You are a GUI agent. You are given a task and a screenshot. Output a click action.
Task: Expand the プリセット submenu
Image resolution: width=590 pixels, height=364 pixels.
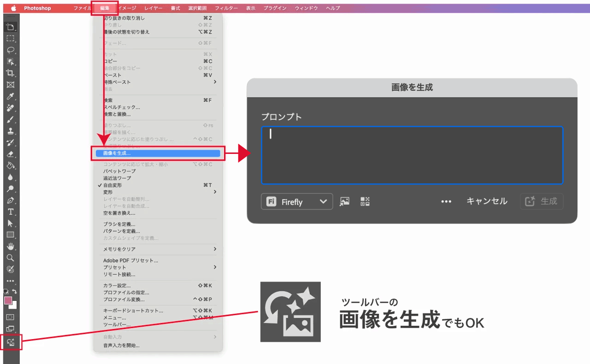click(x=157, y=267)
